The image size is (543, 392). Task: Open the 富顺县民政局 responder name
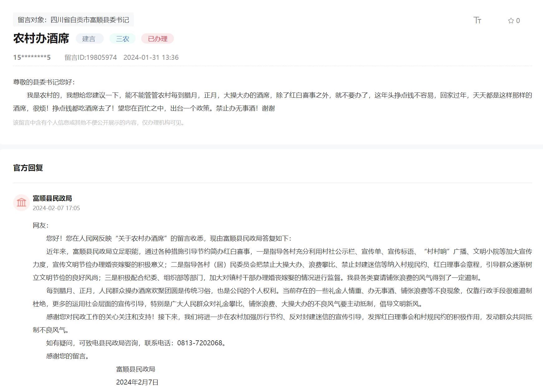52,198
